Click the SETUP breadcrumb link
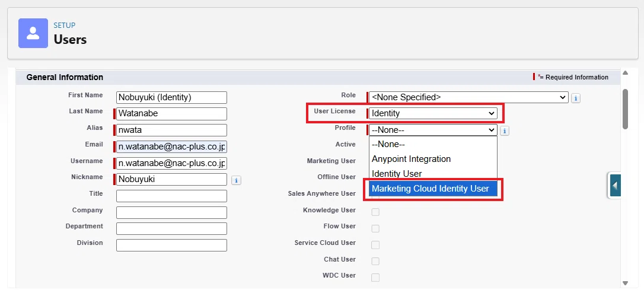This screenshot has height=293, width=644. (x=65, y=26)
